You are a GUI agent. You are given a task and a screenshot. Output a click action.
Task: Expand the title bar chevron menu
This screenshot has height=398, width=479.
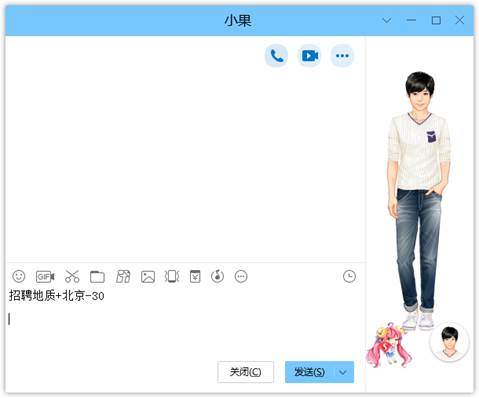[x=387, y=20]
